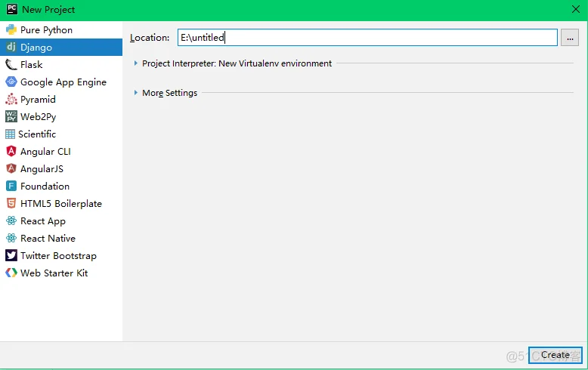Open the browse folder ellipsis button
Image resolution: width=588 pixels, height=370 pixels.
[x=570, y=38]
